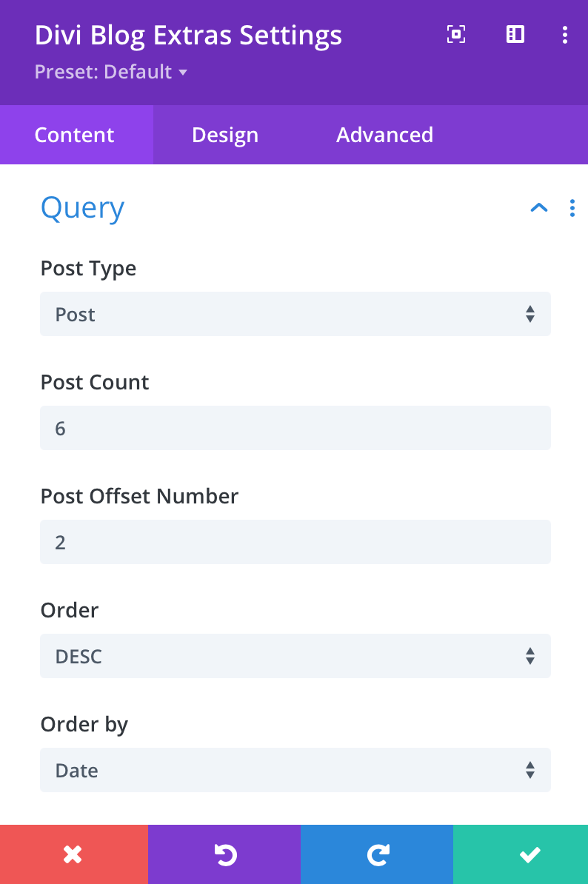Click the Post Offset Number input field

[295, 542]
